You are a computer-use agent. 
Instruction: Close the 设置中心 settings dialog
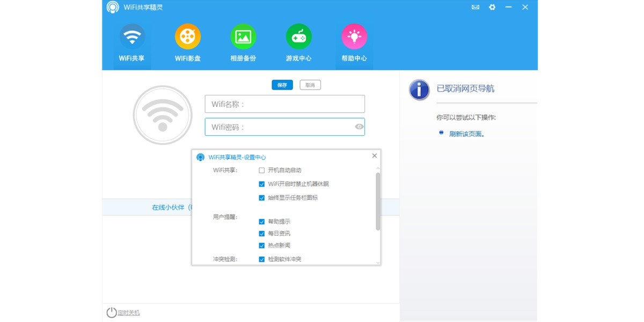374,156
